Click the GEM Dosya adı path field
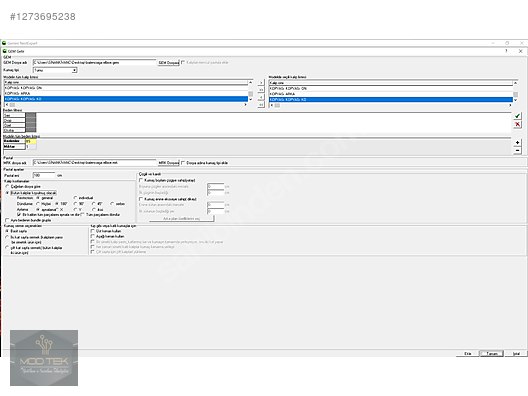Image resolution: width=528 pixels, height=396 pixels. click(x=95, y=63)
